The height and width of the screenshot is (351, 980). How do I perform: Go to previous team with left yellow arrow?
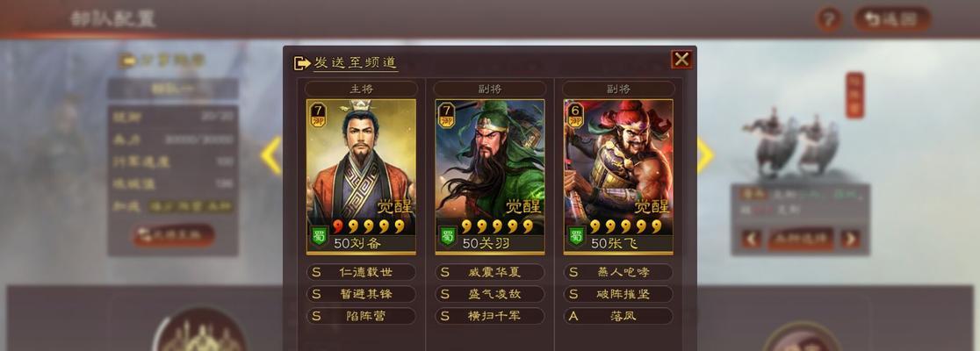(271, 155)
